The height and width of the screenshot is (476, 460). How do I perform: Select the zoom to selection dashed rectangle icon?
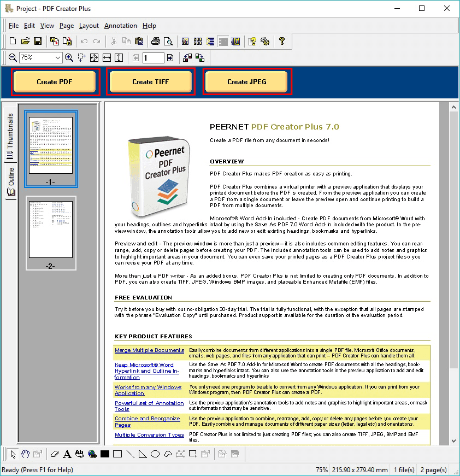81,57
